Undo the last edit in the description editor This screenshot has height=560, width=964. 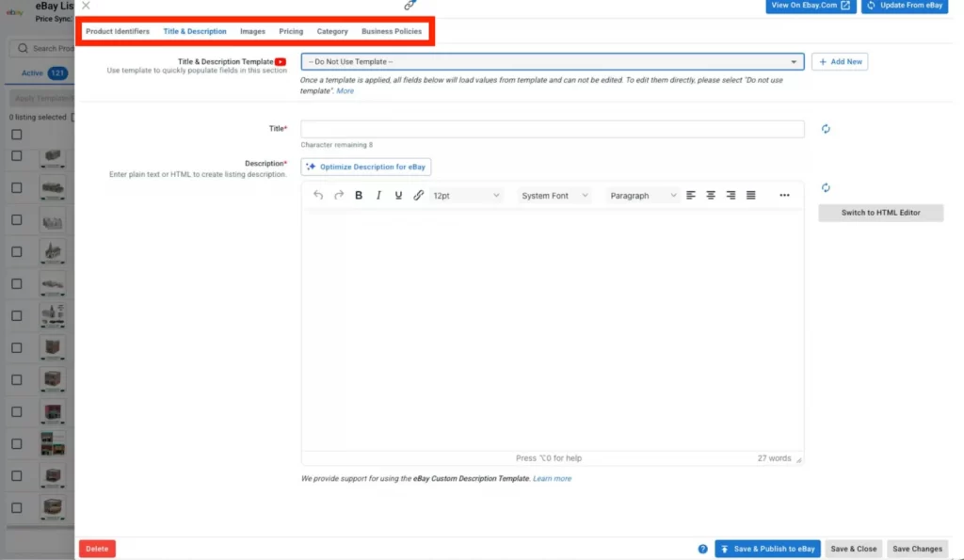[x=318, y=195]
